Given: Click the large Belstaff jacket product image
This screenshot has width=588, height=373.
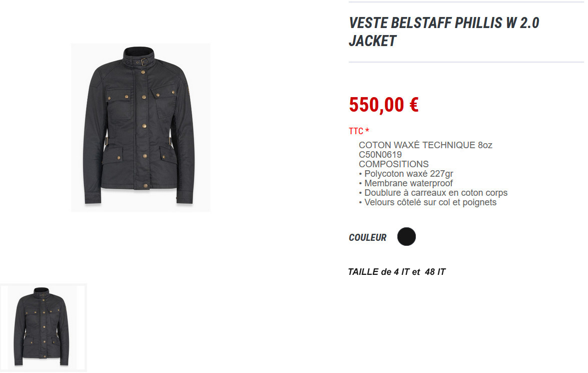Looking at the screenshot, I should [x=141, y=128].
